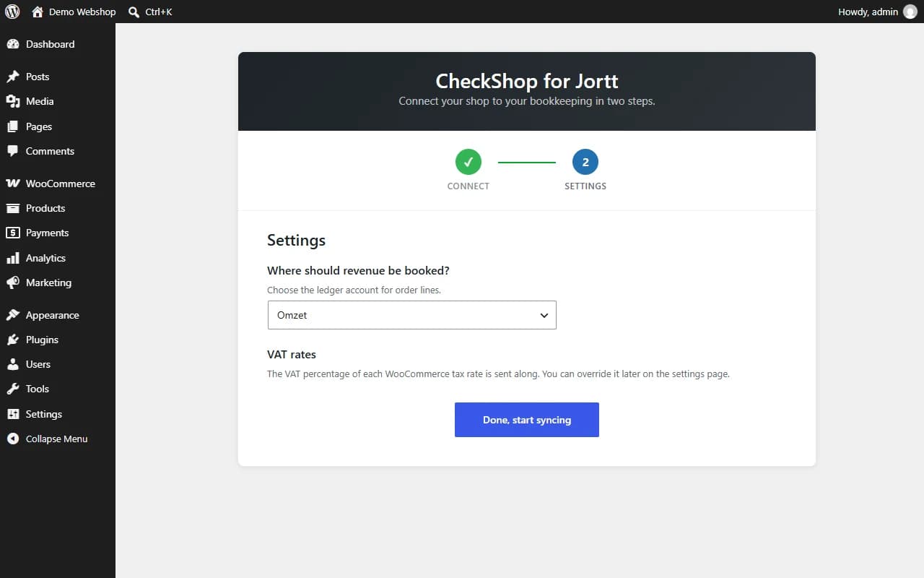Click the VAT rates heading

click(x=292, y=354)
